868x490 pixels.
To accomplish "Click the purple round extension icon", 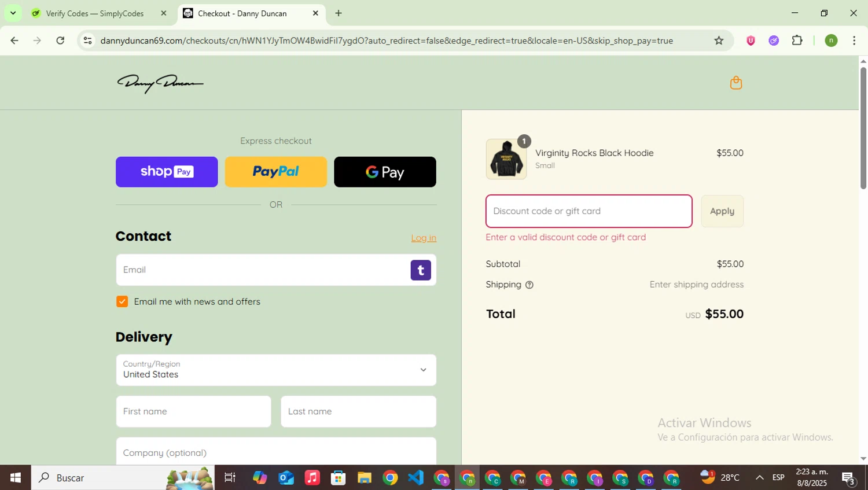I will click(x=774, y=40).
